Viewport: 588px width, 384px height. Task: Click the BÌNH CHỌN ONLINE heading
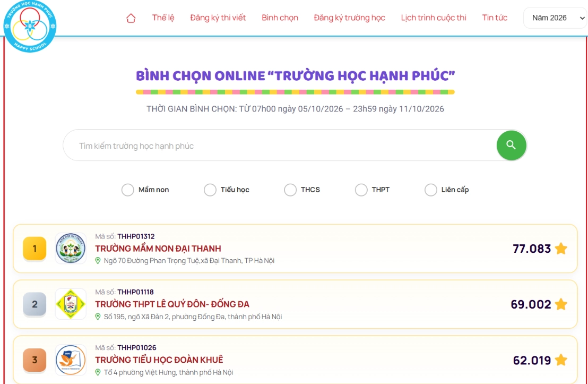click(295, 76)
